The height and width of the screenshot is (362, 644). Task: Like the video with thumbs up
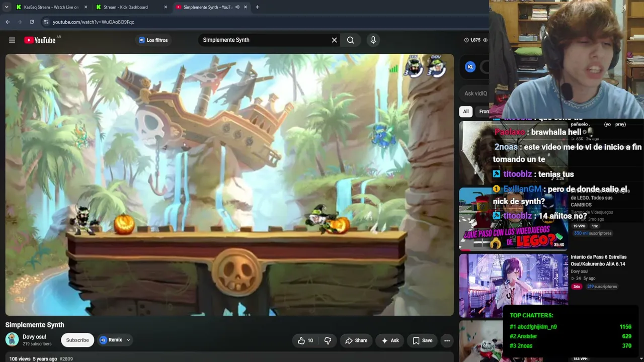coord(305,340)
